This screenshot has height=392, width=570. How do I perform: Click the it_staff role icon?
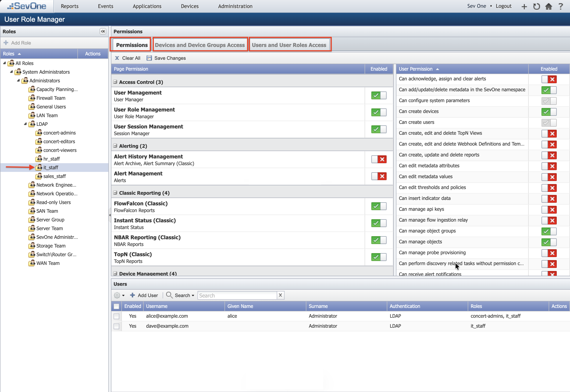[39, 167]
